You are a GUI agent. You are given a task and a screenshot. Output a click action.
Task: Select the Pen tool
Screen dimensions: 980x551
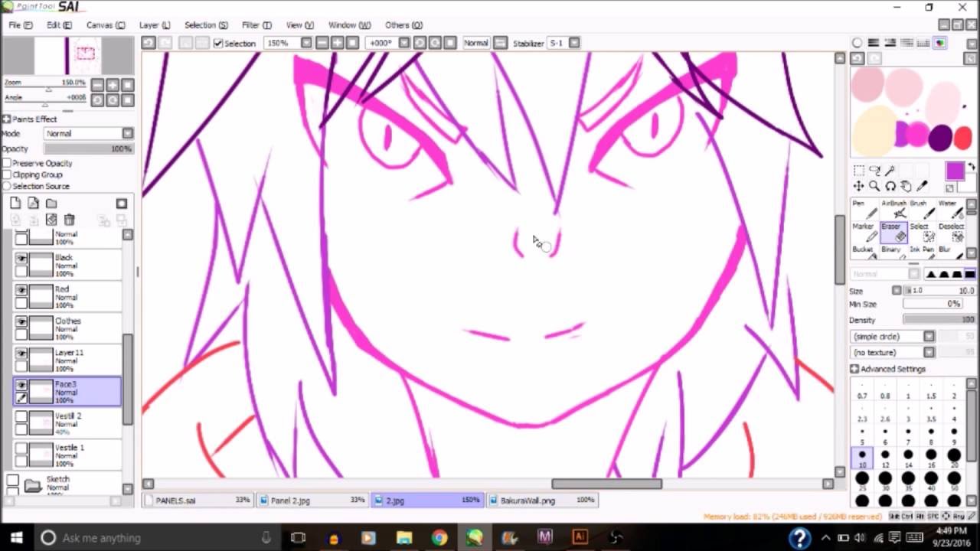864,209
